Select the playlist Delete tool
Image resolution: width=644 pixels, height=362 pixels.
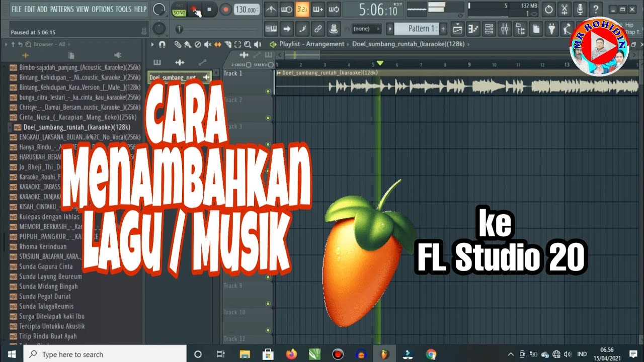click(x=198, y=44)
